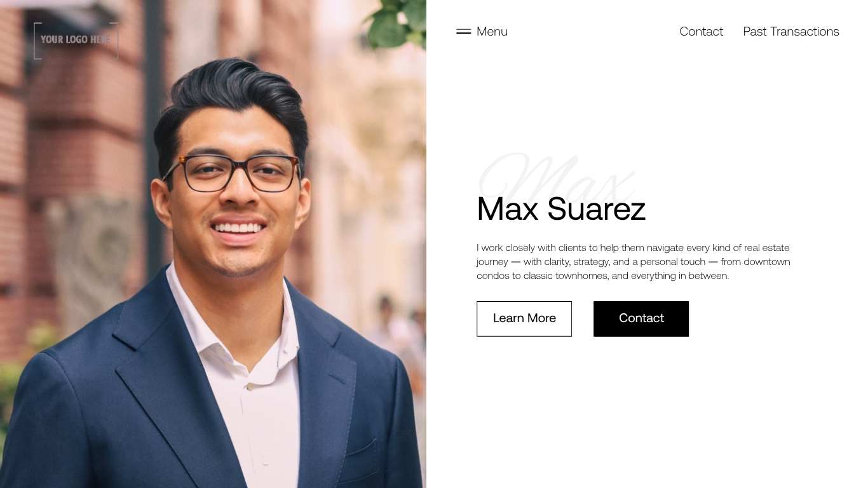Click the bio line 'condos to classic townhomes'
This screenshot has width=868, height=488.
[602, 276]
